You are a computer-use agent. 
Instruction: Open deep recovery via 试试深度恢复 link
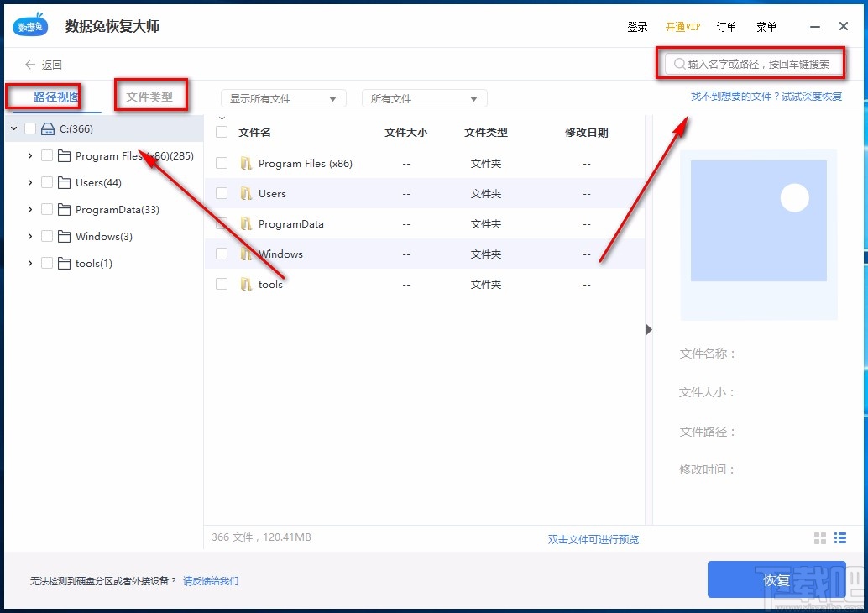(807, 96)
